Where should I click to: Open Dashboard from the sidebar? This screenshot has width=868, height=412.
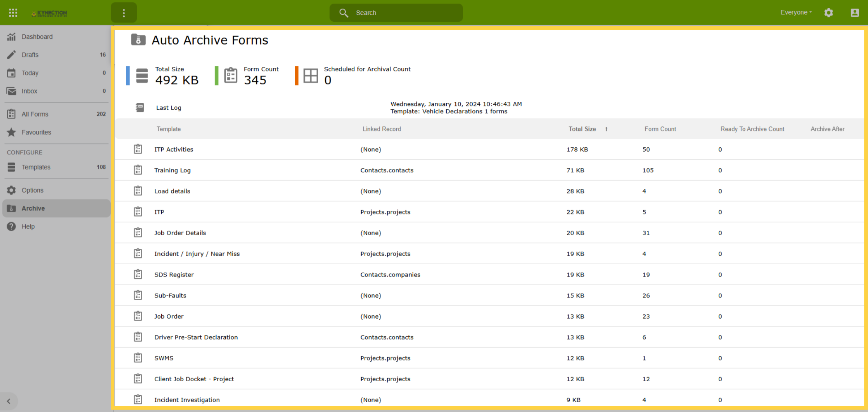click(56, 37)
